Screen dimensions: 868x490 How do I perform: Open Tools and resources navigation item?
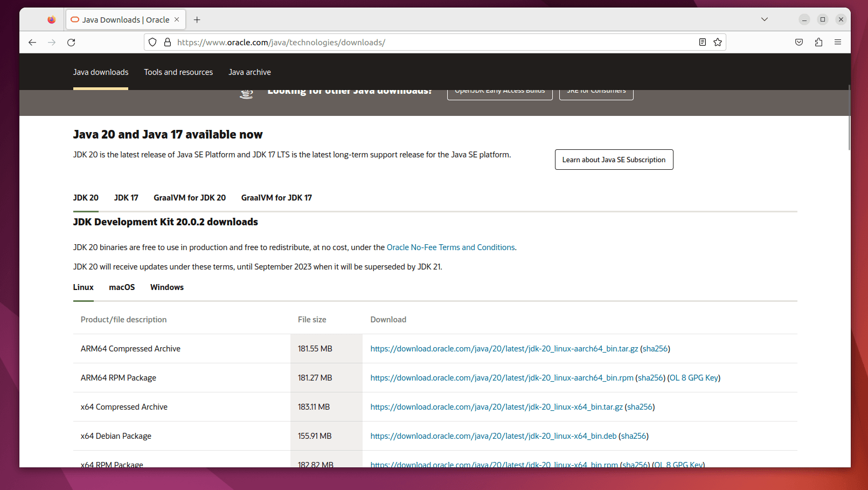point(178,72)
